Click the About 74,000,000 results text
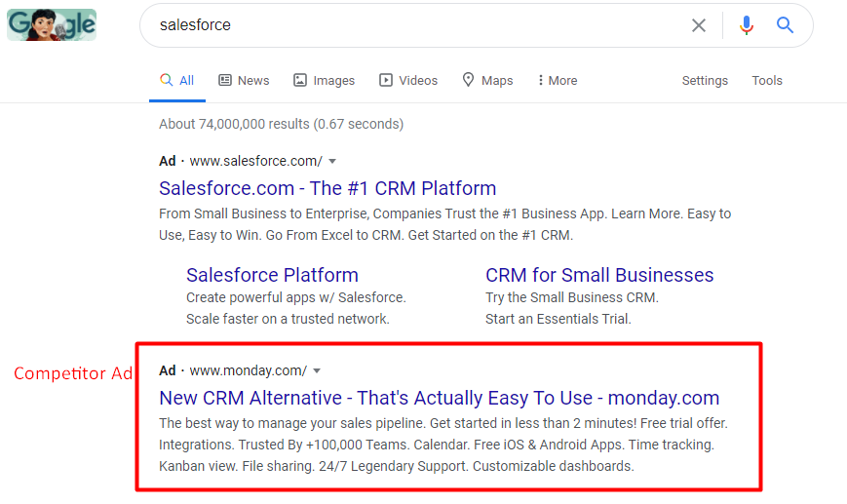The image size is (847, 504). coord(281,124)
